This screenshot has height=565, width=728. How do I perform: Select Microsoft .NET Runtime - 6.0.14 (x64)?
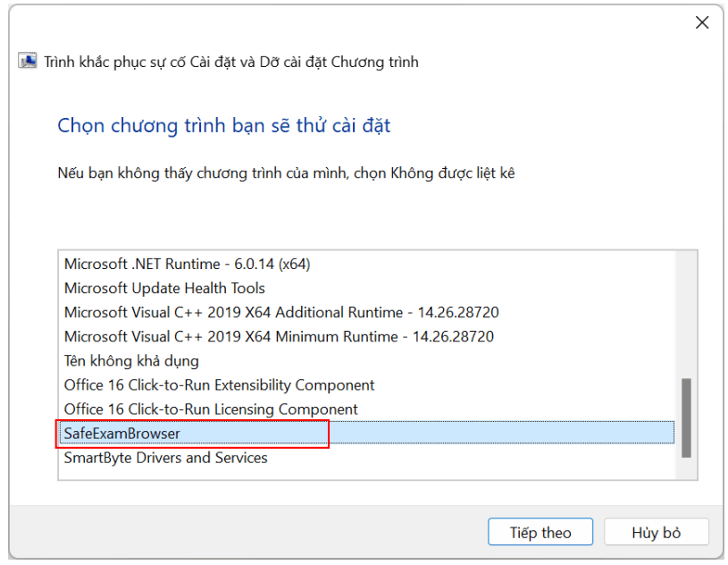(x=188, y=264)
